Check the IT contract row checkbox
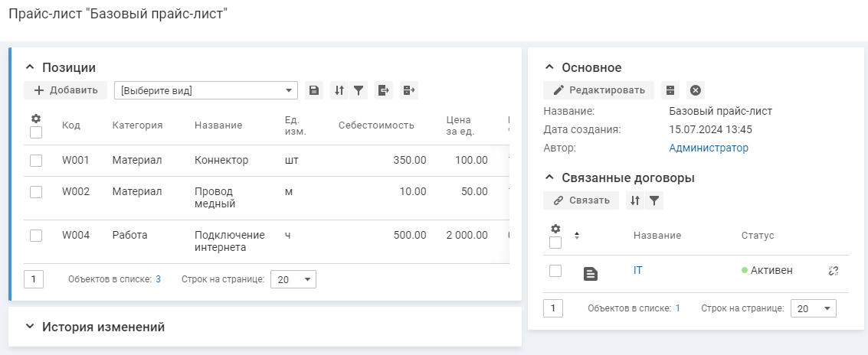 coord(555,271)
